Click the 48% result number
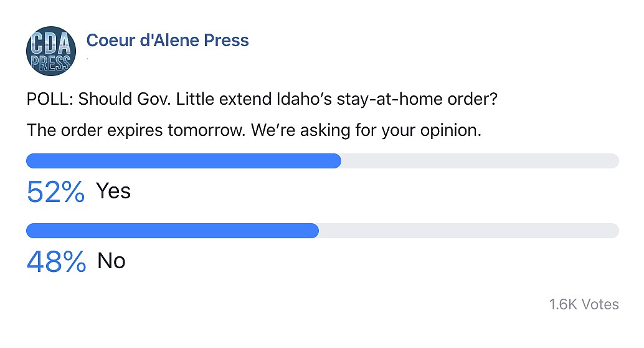644x348 pixels. 56,262
